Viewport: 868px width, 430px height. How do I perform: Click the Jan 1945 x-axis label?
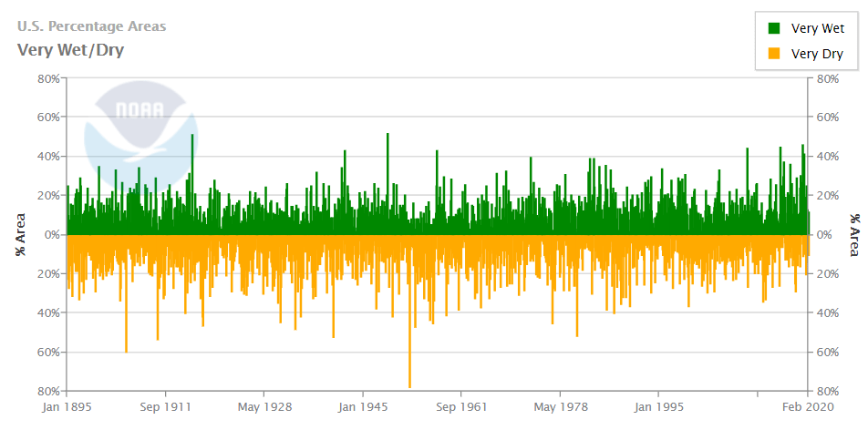coord(363,406)
